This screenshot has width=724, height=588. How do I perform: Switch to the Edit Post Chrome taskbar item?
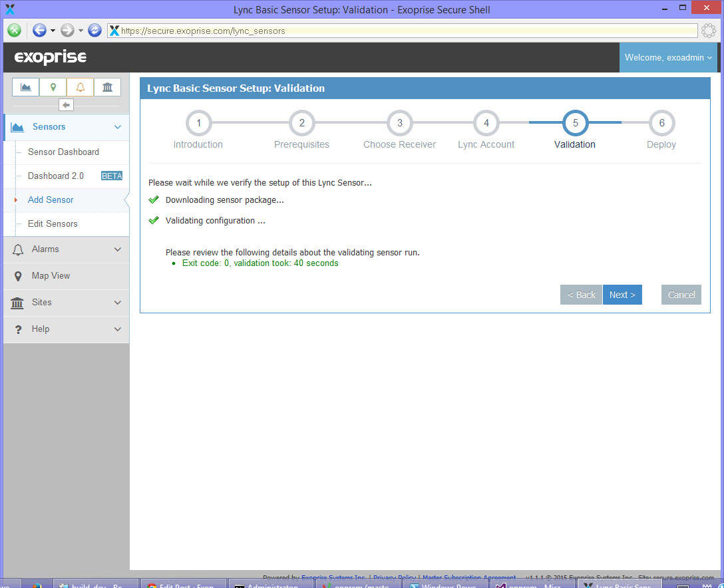[x=183, y=584]
